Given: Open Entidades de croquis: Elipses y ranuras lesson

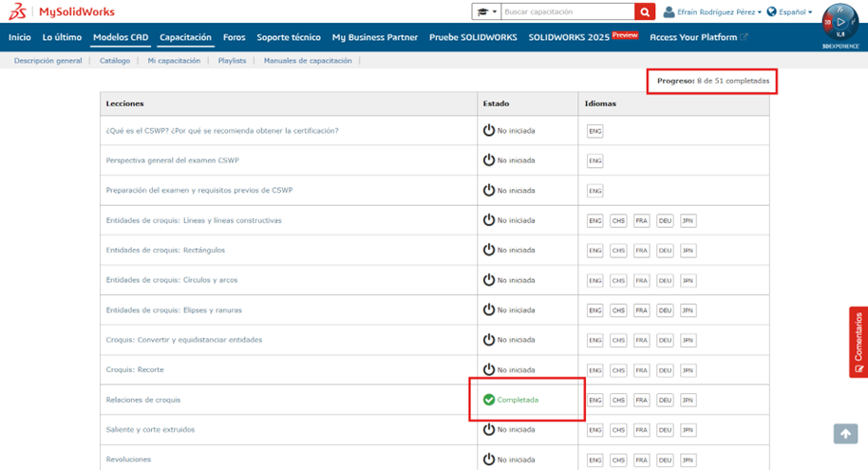Looking at the screenshot, I should [x=174, y=310].
